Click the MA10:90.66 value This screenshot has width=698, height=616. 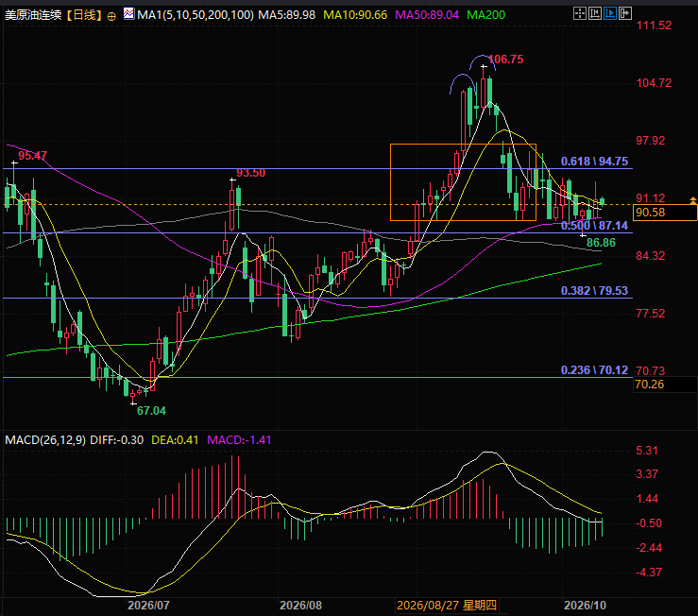point(355,15)
